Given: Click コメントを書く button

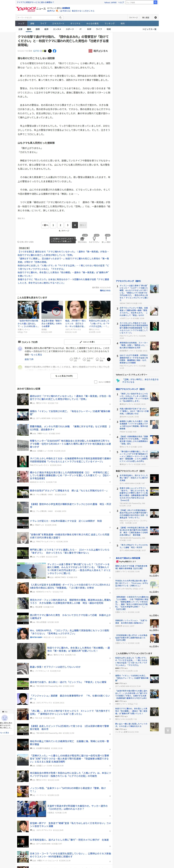Looking at the screenshot, I should pyautogui.click(x=87, y=342).
